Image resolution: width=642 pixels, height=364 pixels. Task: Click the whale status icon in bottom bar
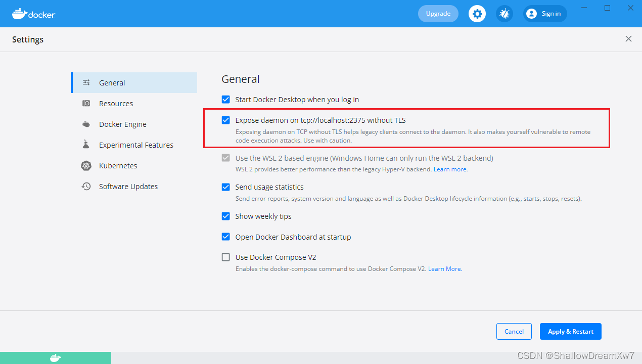(x=56, y=358)
